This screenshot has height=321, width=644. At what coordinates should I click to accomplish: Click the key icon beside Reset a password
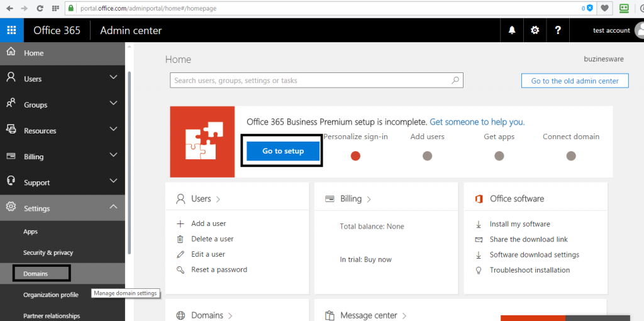click(x=180, y=270)
